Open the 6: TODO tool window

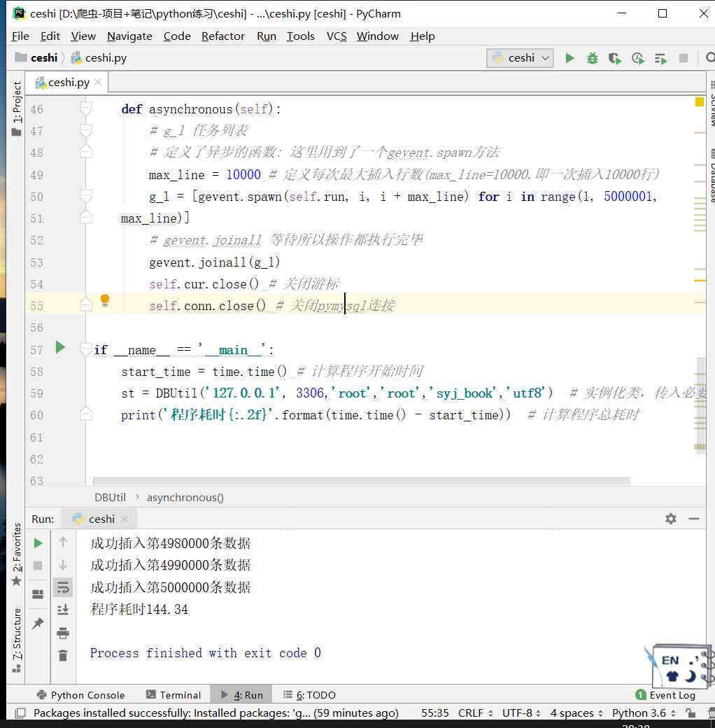click(x=309, y=695)
